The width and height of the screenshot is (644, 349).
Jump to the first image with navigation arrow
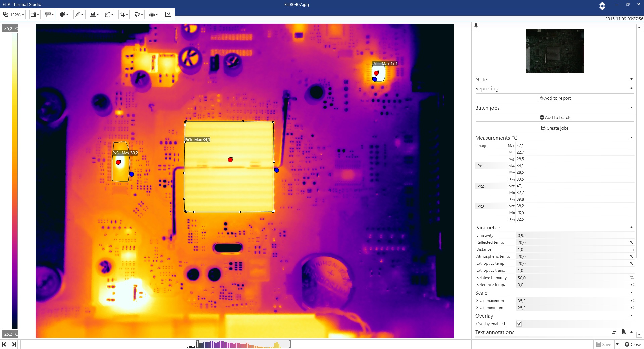[x=5, y=344]
